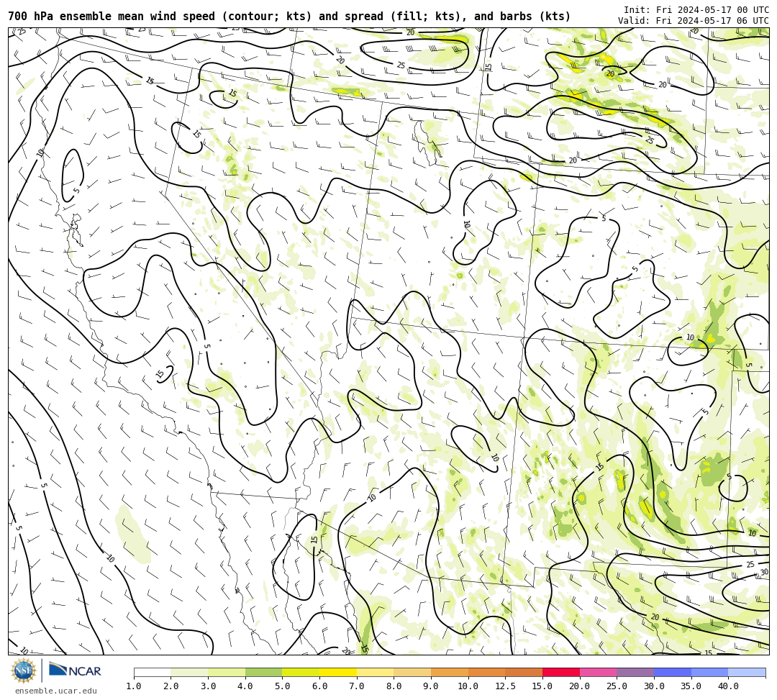777x700 pixels.
Task: Pick the green 4.0–5.0 colorbar swatch
Action: 263,672
